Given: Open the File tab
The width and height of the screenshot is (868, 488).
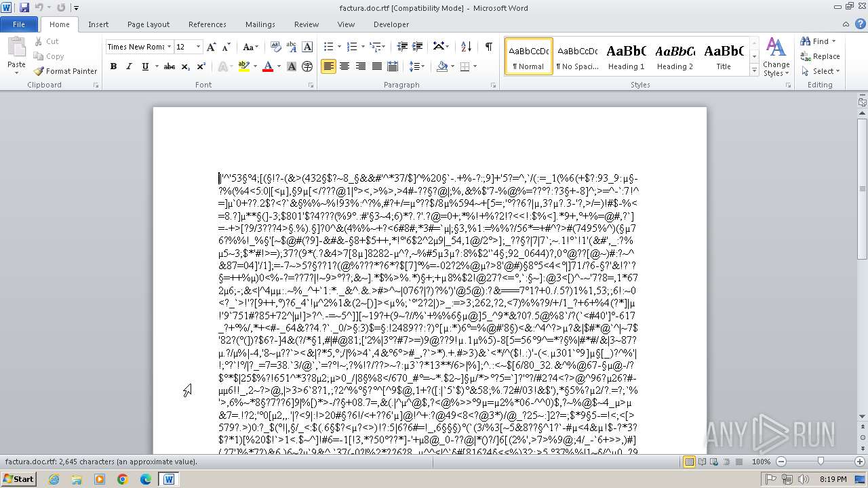Looking at the screenshot, I should 19,24.
